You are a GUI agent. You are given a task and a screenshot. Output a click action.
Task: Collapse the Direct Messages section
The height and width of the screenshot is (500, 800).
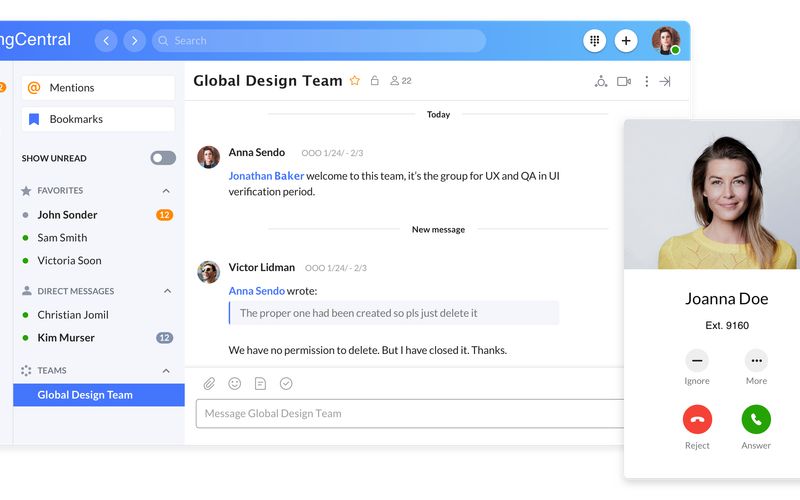[166, 291]
